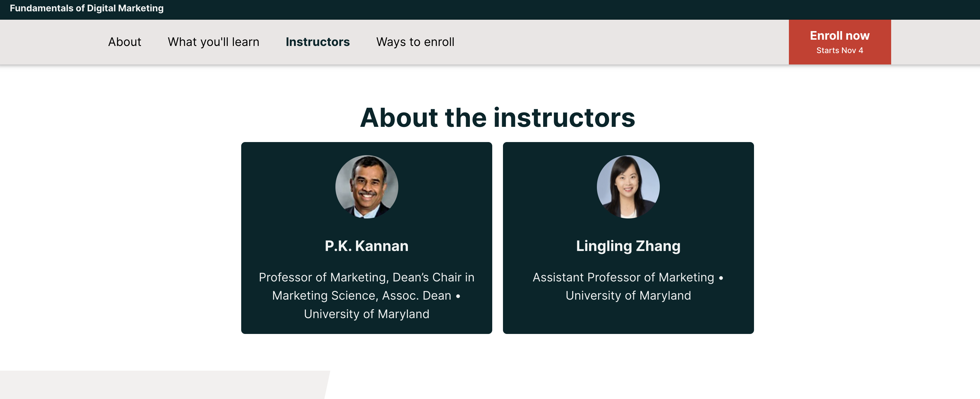Click the Starts Nov 4 label
This screenshot has width=980, height=399.
839,51
